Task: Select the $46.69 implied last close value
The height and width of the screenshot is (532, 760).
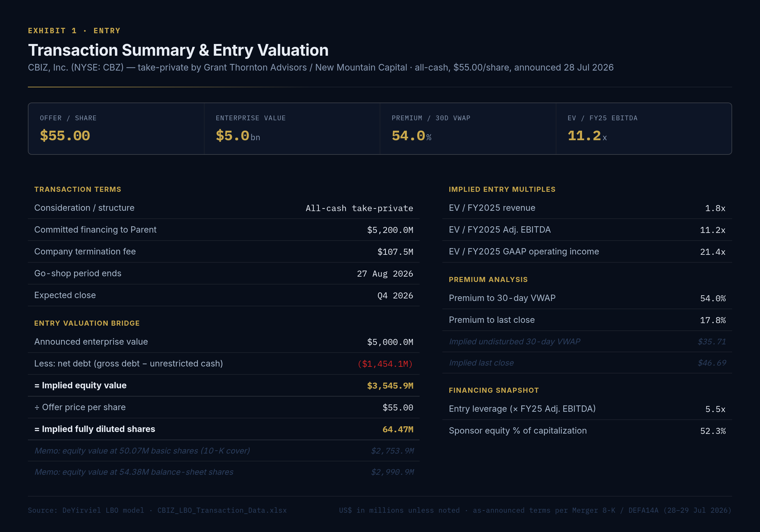Action: [712, 363]
